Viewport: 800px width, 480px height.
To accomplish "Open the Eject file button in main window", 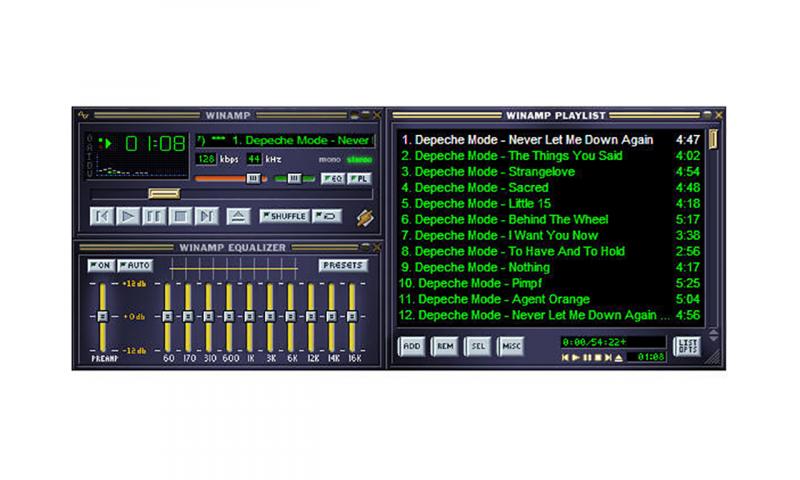I will (x=238, y=216).
